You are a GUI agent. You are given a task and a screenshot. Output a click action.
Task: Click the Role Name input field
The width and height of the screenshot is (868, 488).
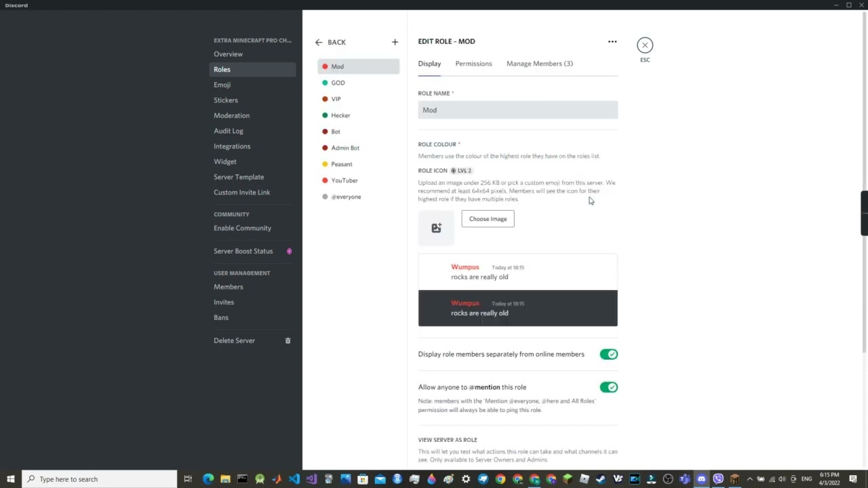pos(518,110)
